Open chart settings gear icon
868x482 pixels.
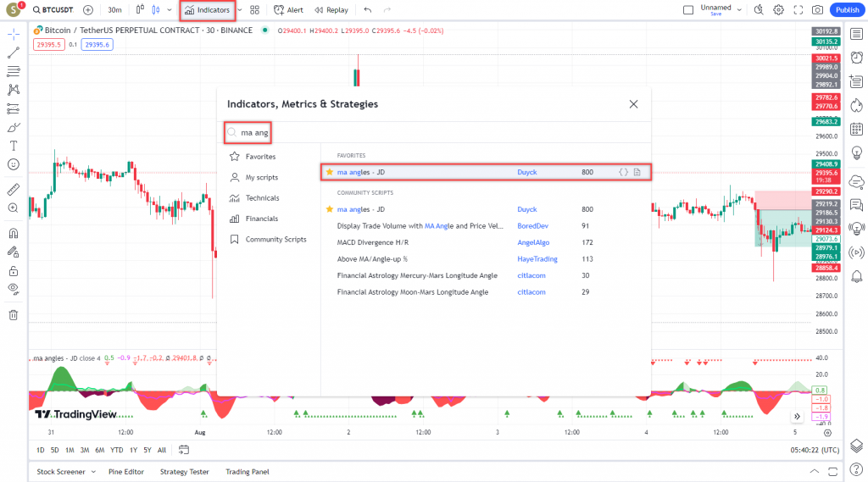click(778, 10)
